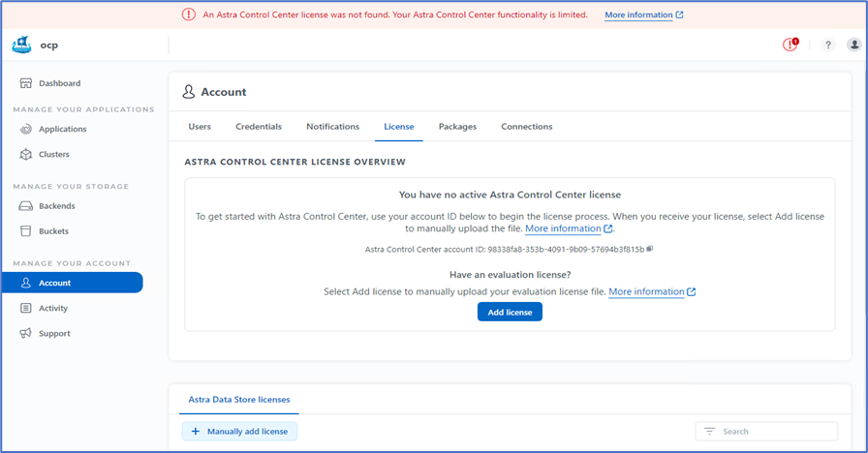The width and height of the screenshot is (868, 453).
Task: Click the Manually add license button
Action: pos(239,431)
